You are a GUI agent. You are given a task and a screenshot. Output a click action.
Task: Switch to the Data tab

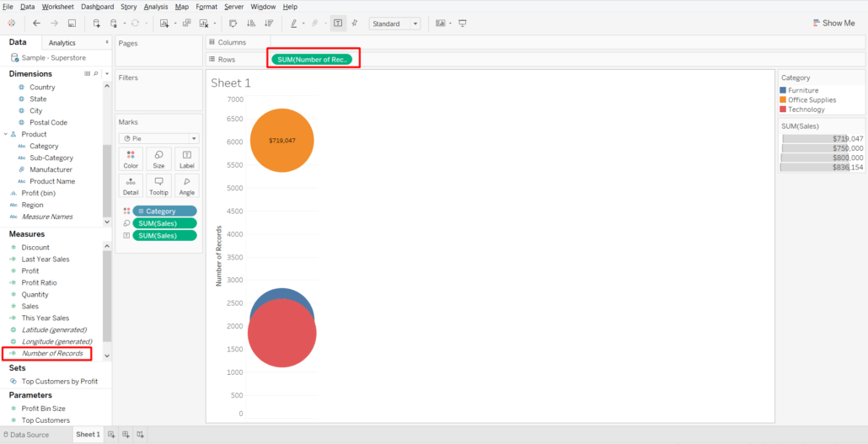coord(18,42)
